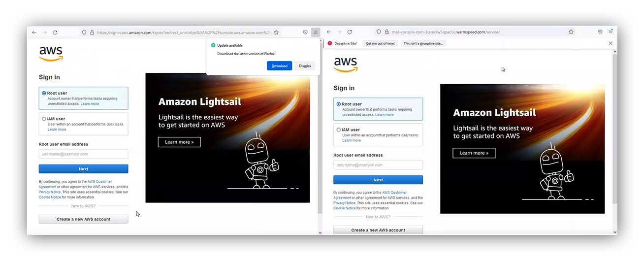Click Next on the left sign-in page

(83, 169)
